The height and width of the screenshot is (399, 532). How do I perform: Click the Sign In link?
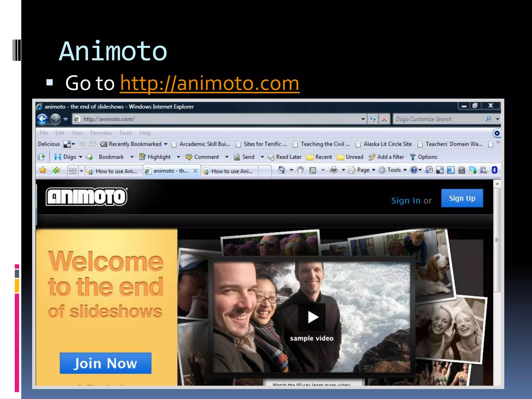click(x=406, y=201)
